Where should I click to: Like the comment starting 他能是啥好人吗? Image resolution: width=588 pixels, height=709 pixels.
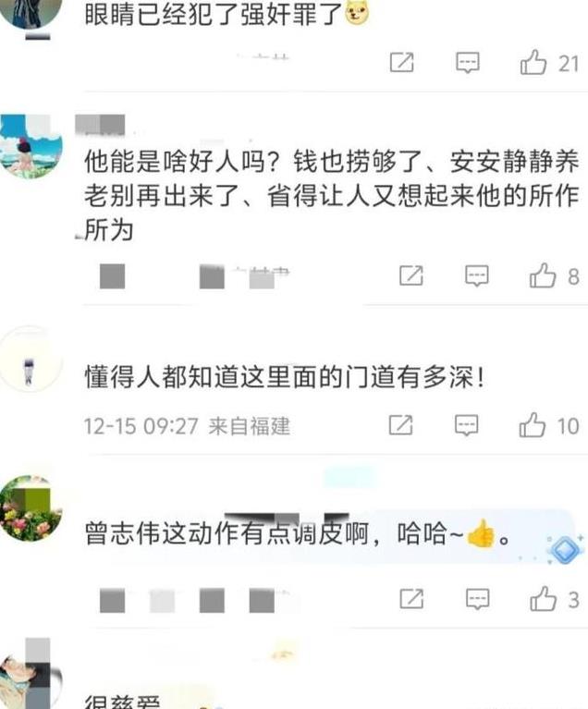(x=543, y=275)
